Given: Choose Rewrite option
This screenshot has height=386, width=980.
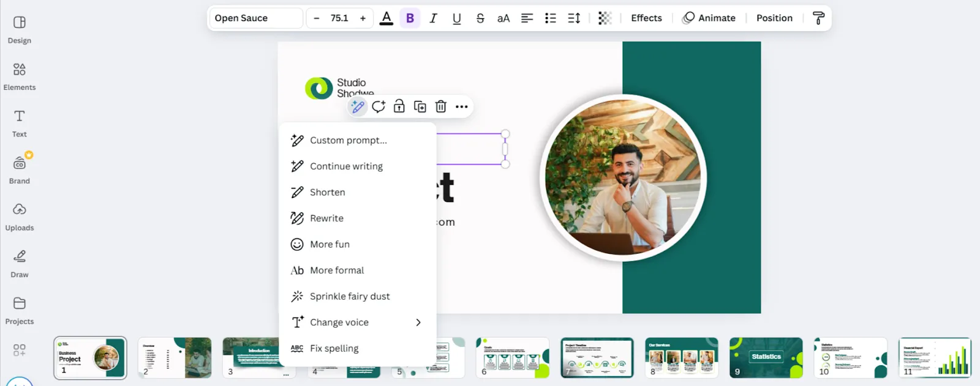Looking at the screenshot, I should pyautogui.click(x=358, y=218).
